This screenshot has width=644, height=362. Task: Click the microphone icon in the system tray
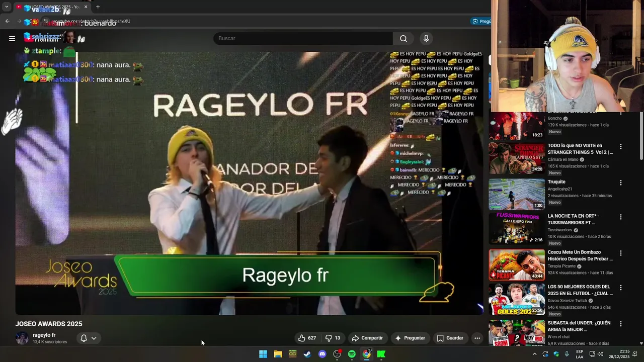(567, 354)
